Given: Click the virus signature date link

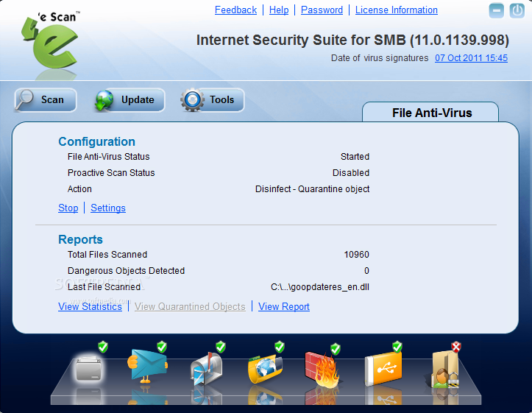Looking at the screenshot, I should (x=471, y=58).
